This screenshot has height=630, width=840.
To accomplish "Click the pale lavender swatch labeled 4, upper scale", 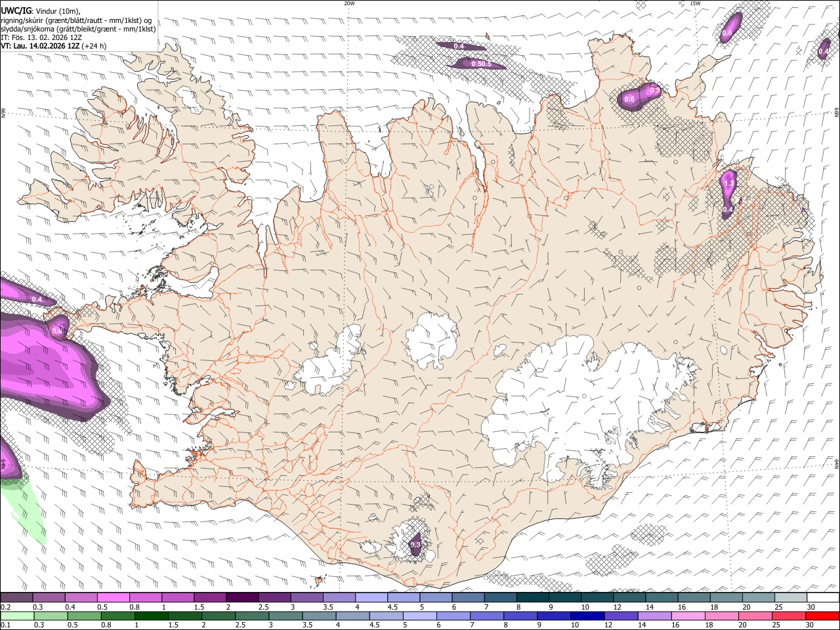I will pos(371,598).
